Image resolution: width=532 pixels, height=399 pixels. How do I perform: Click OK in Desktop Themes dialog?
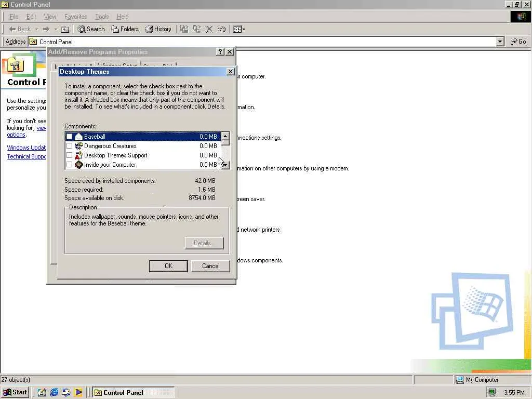pyautogui.click(x=168, y=266)
